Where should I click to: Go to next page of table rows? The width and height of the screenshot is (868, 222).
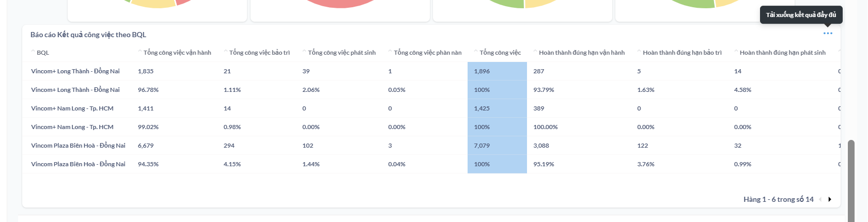[830, 199]
